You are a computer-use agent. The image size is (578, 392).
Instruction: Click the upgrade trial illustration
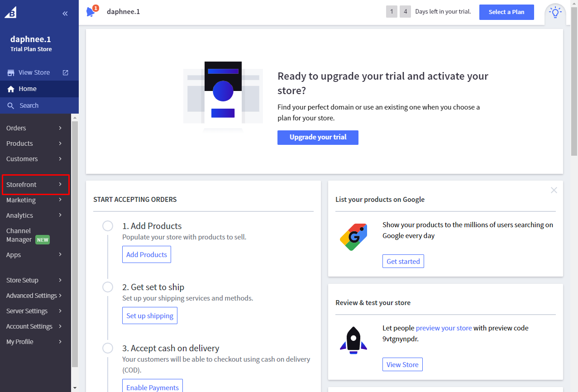click(x=223, y=96)
